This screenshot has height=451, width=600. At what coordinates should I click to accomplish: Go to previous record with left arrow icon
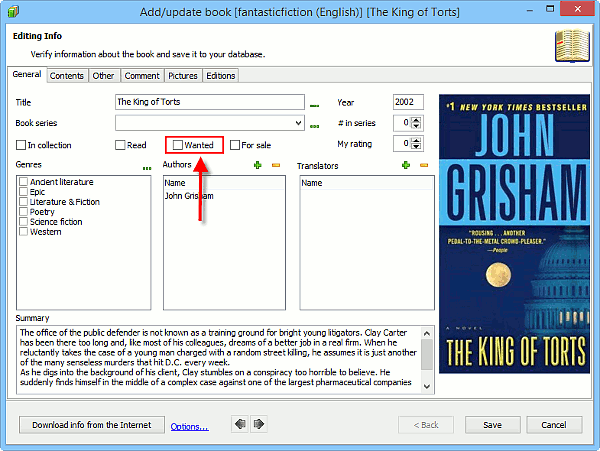pyautogui.click(x=240, y=424)
